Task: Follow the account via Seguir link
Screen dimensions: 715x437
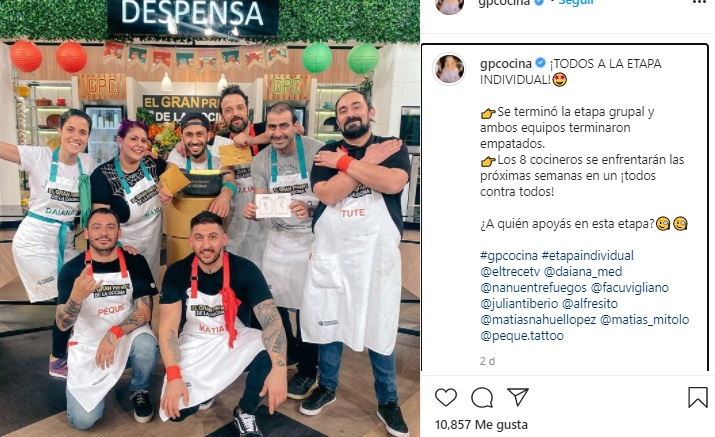Action: point(576,2)
